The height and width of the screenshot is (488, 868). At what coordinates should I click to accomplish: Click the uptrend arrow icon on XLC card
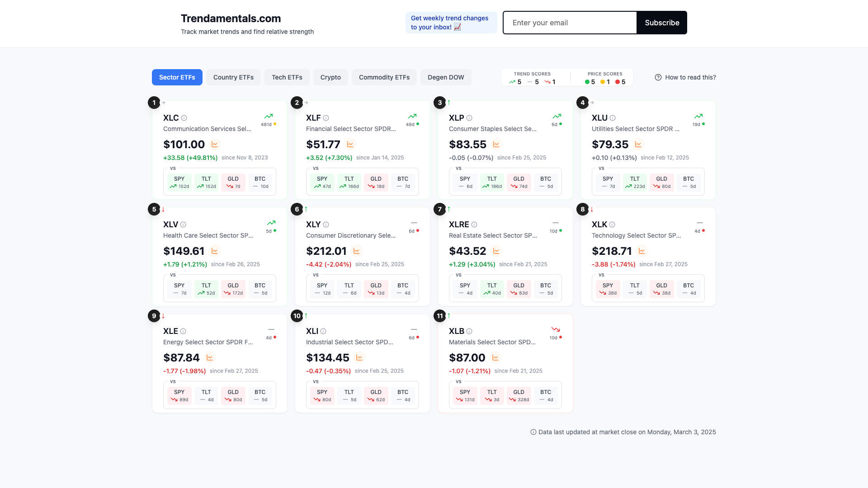pyautogui.click(x=269, y=116)
